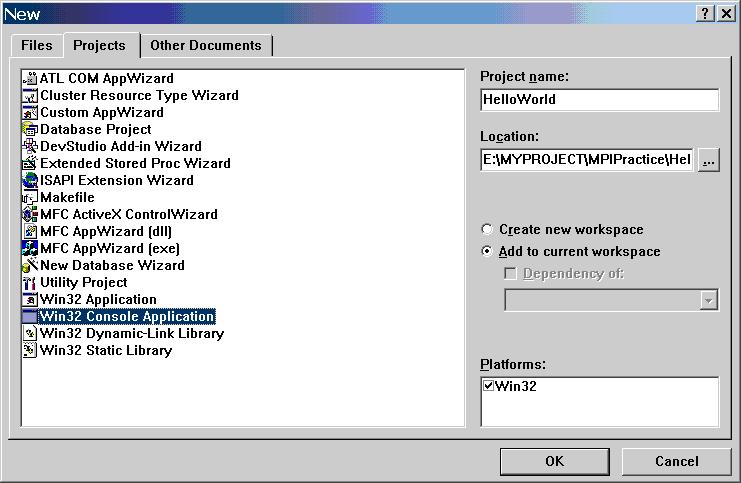
Task: Select the Cluster Resource Type Wizard label
Action: [139, 95]
